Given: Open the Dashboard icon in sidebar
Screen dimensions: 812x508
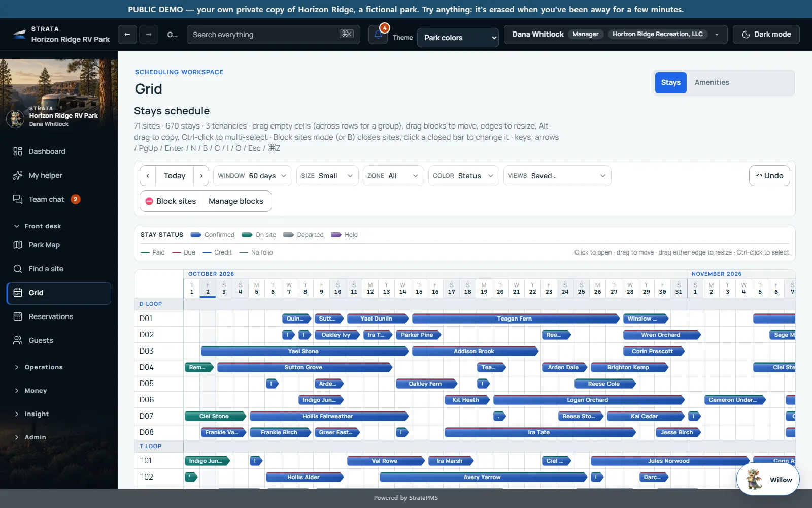Looking at the screenshot, I should pos(18,151).
